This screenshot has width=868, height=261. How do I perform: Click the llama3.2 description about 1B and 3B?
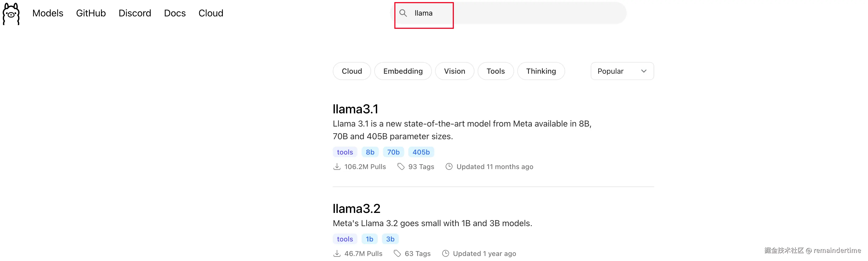pos(432,223)
